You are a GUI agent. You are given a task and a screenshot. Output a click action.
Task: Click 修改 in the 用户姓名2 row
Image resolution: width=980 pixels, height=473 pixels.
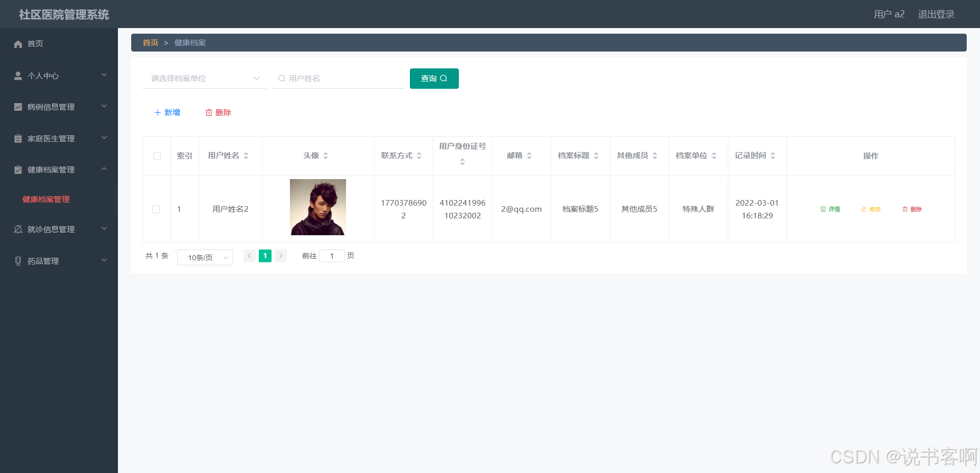[x=871, y=209]
